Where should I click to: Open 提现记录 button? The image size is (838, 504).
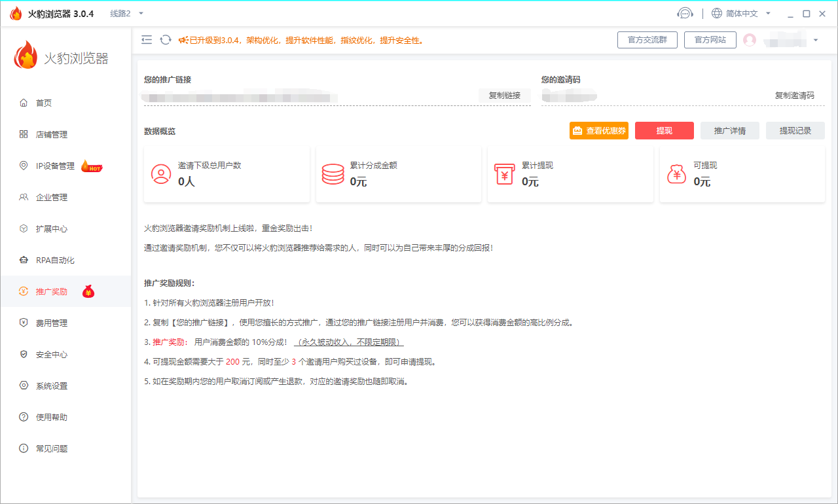pyautogui.click(x=795, y=130)
